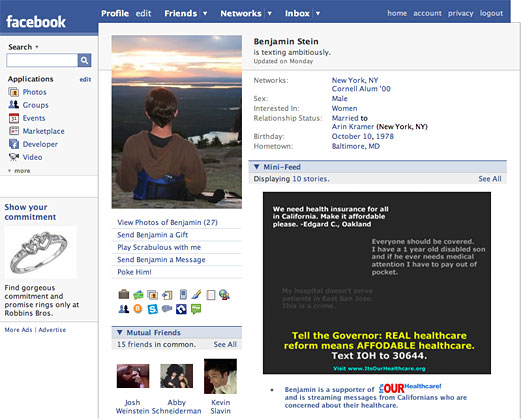Image resolution: width=525 pixels, height=420 pixels.
Task: Click edit beside Applications heading
Action: click(x=85, y=79)
